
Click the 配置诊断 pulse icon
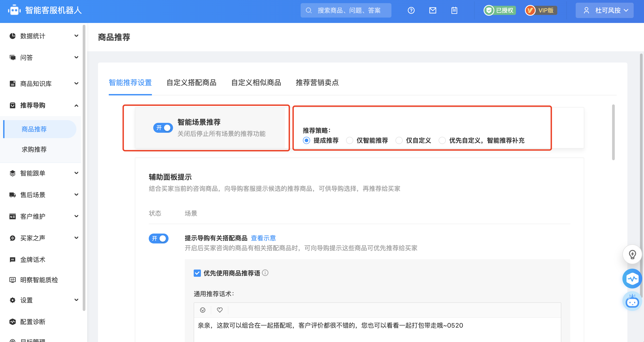click(13, 322)
